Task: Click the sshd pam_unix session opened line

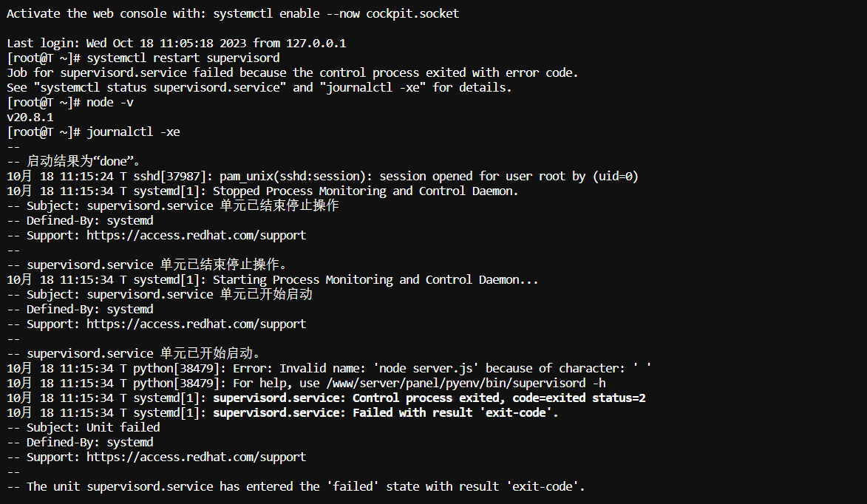Action: coord(322,177)
